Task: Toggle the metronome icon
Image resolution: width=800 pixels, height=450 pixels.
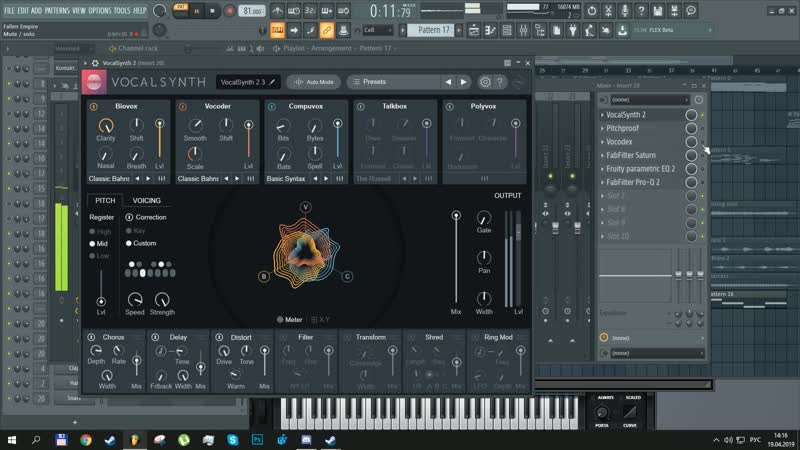Action: point(277,11)
